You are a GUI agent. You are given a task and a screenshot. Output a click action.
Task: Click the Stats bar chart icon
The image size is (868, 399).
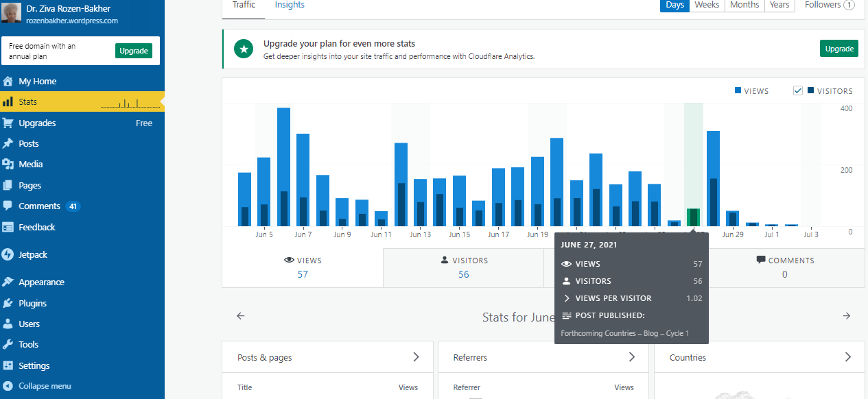8,101
